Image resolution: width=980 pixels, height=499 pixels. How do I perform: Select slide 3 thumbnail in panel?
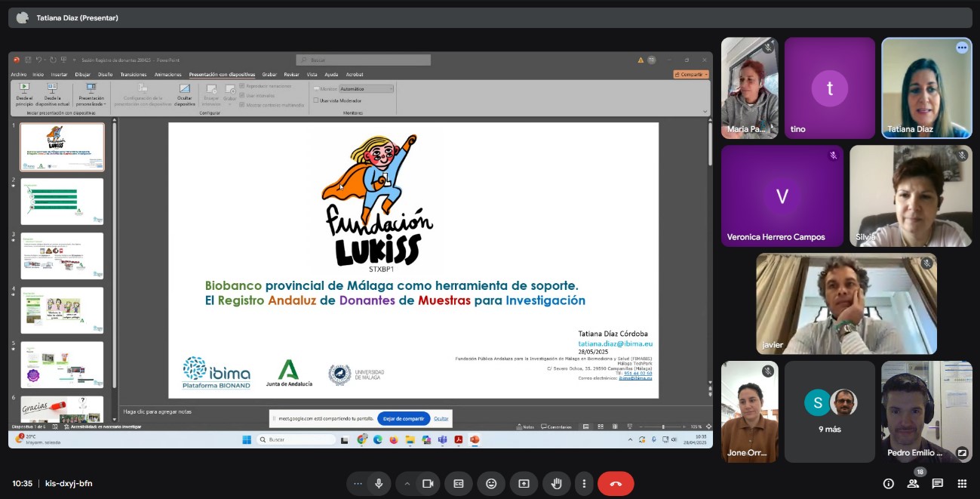point(62,256)
